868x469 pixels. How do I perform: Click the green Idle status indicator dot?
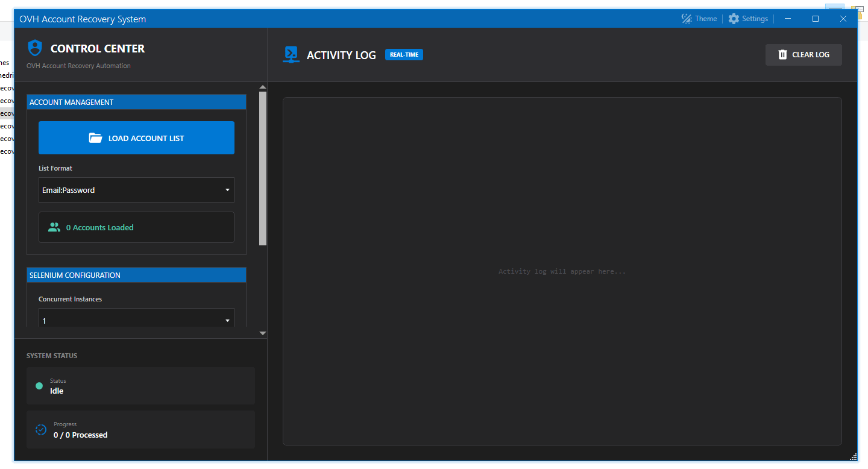(x=39, y=386)
